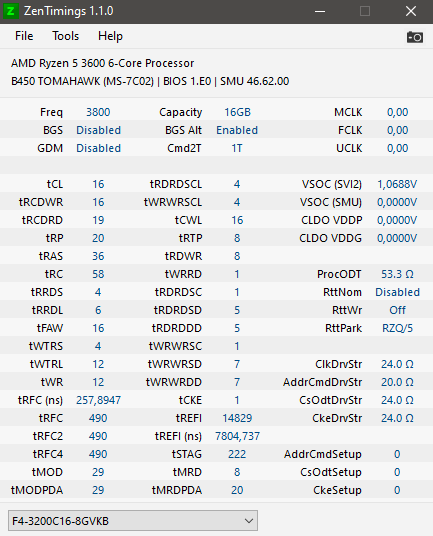Click the CkeDrvStr value 24.0 Ω
This screenshot has width=433, height=536.
(x=397, y=418)
